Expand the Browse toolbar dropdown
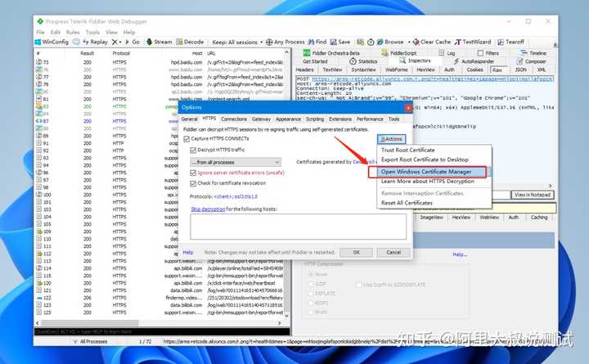The height and width of the screenshot is (364, 589). coord(410,42)
